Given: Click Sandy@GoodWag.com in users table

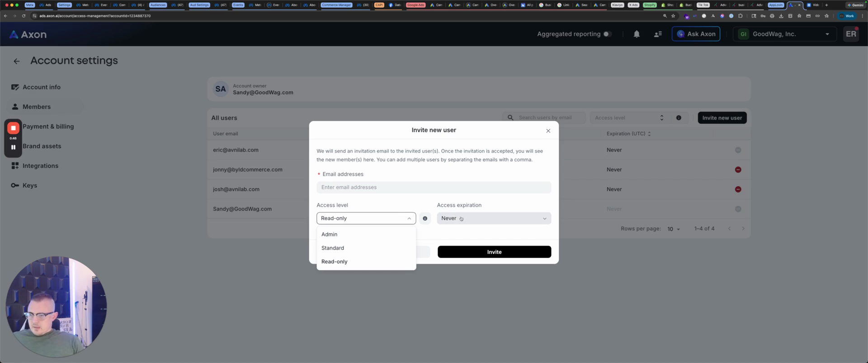Looking at the screenshot, I should point(242,209).
